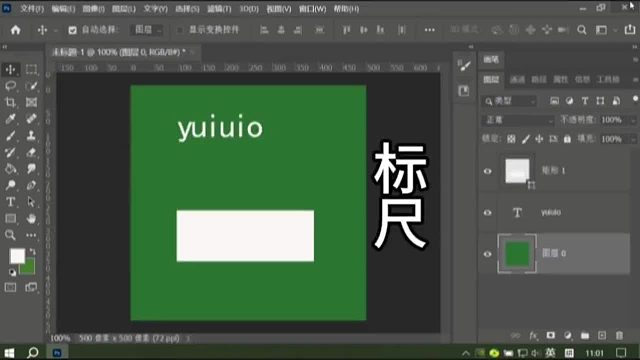Click the Share icon in options bar

[630, 29]
